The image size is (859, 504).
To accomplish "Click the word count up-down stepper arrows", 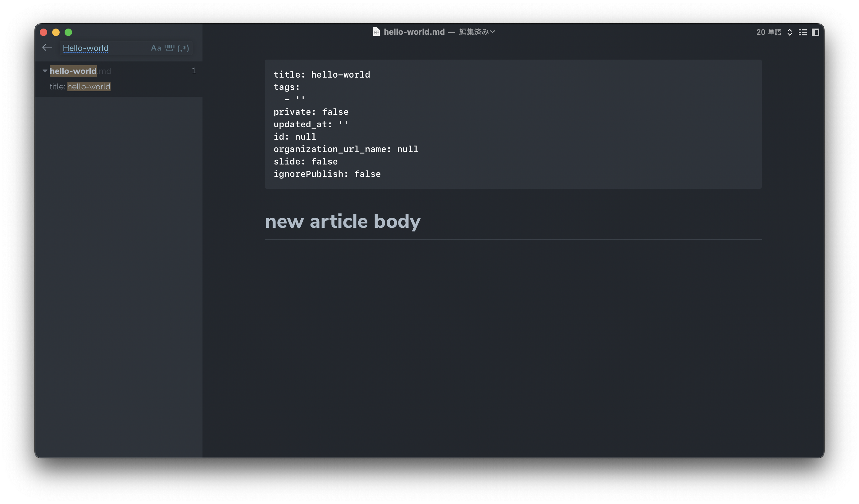I will 789,32.
